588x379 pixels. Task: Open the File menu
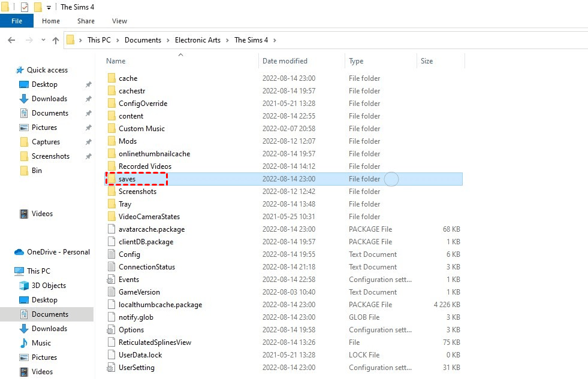point(17,21)
